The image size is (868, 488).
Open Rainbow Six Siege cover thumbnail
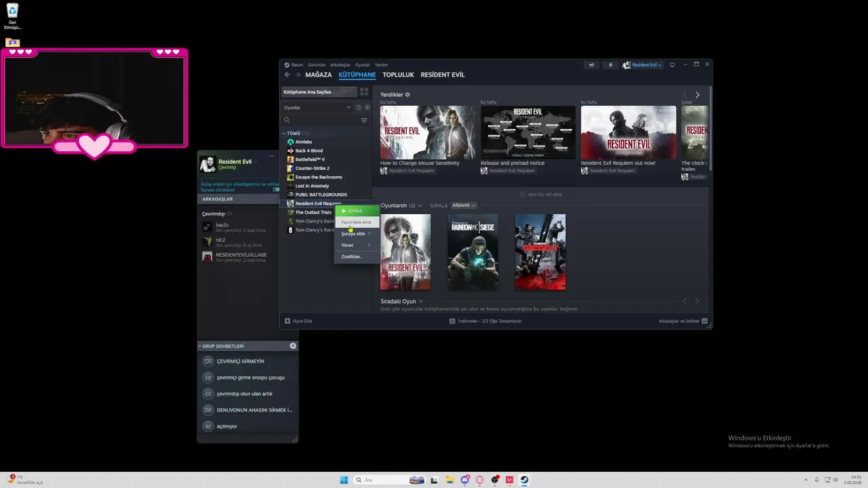pos(473,252)
